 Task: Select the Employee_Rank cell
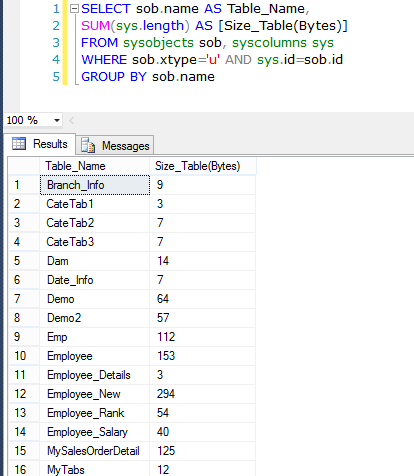click(95, 413)
